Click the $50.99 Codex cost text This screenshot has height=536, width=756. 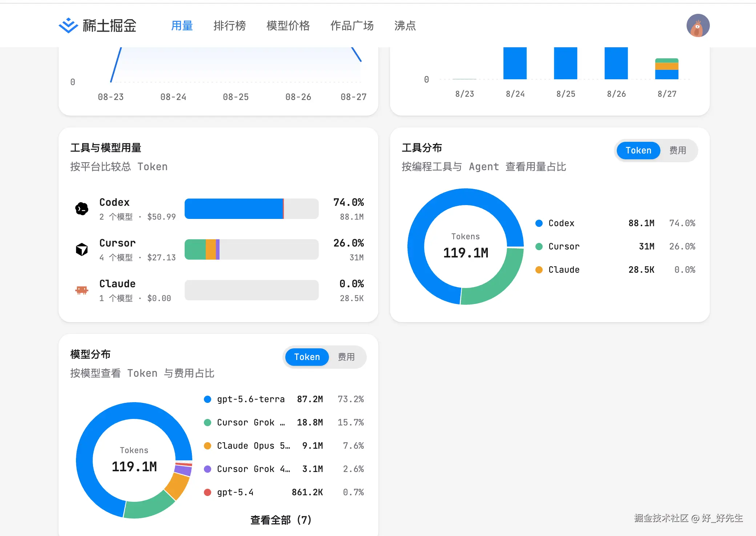coord(161,217)
